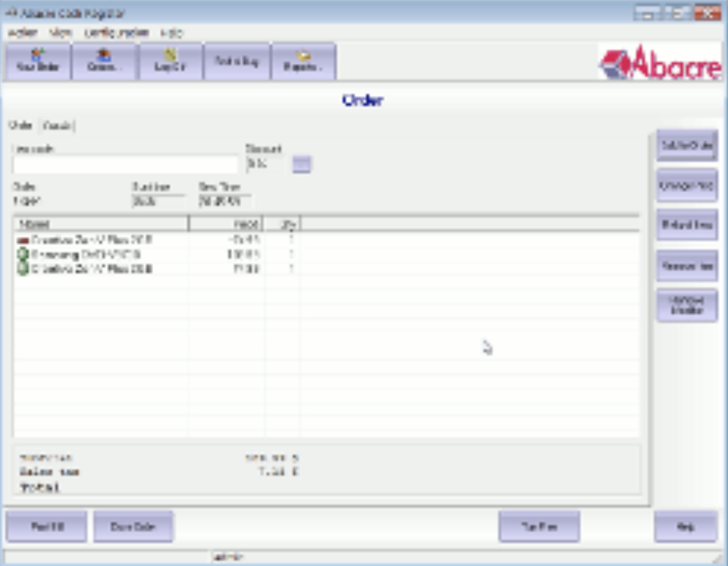Image resolution: width=728 pixels, height=566 pixels.
Task: Click the Start time field
Action: [158, 202]
